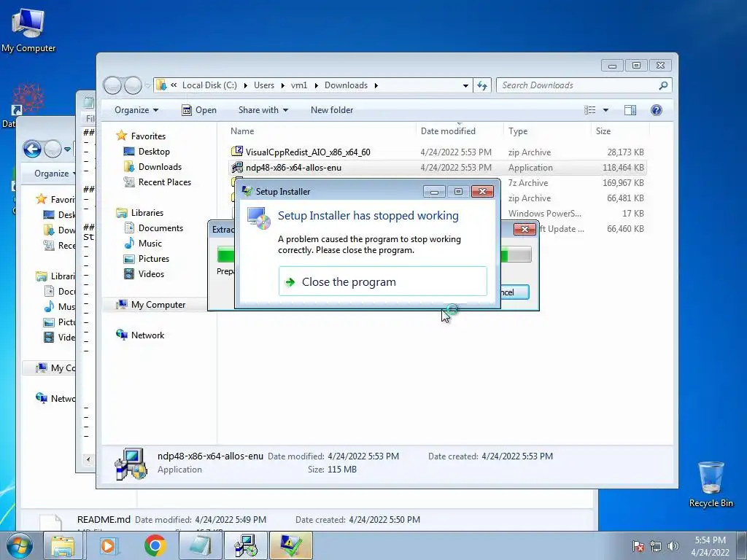Expand the chevron after Downloads path
Viewport: 747px width, 560px height.
(x=376, y=86)
